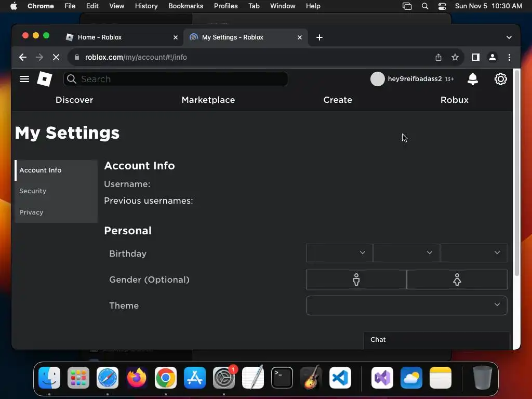Expand the tab search chevron
The height and width of the screenshot is (399, 532).
(x=509, y=37)
